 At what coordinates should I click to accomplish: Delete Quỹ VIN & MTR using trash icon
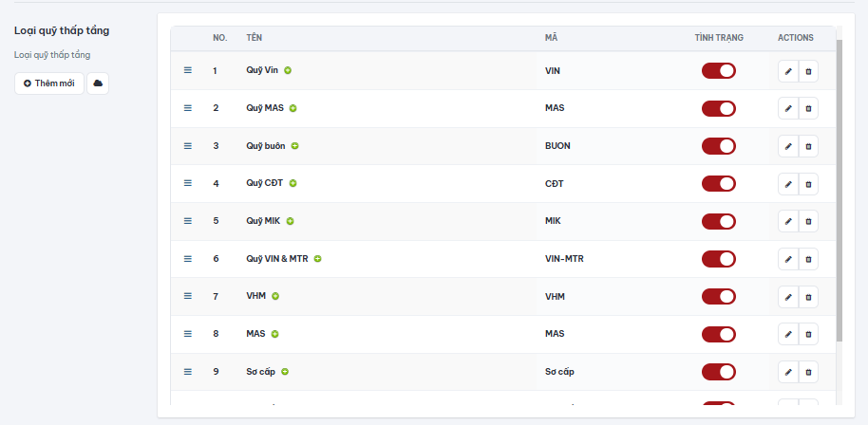click(x=808, y=259)
